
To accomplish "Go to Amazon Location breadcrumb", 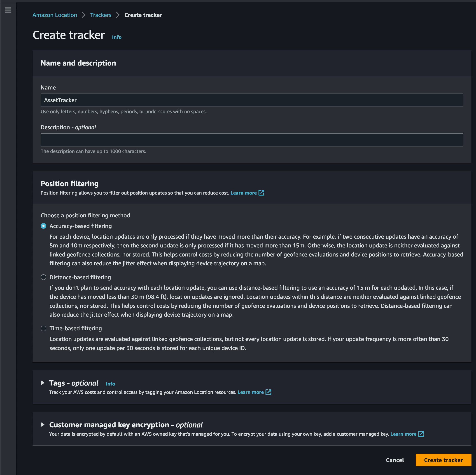I will (x=55, y=15).
